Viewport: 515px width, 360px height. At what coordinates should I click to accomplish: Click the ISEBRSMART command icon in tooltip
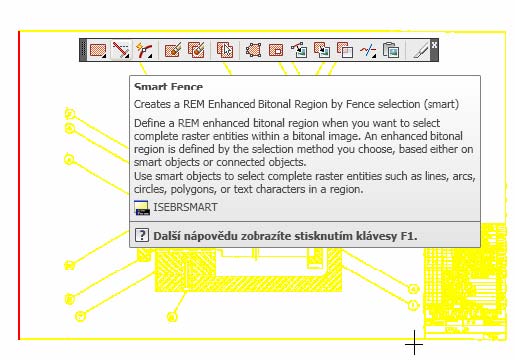coord(142,208)
